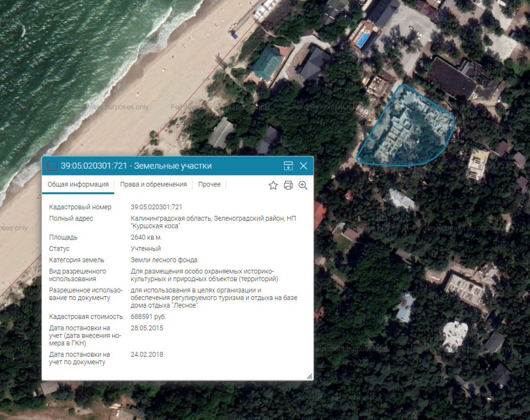
Task: Click the cadastral number value 39:05:020301:721
Action: click(156, 207)
